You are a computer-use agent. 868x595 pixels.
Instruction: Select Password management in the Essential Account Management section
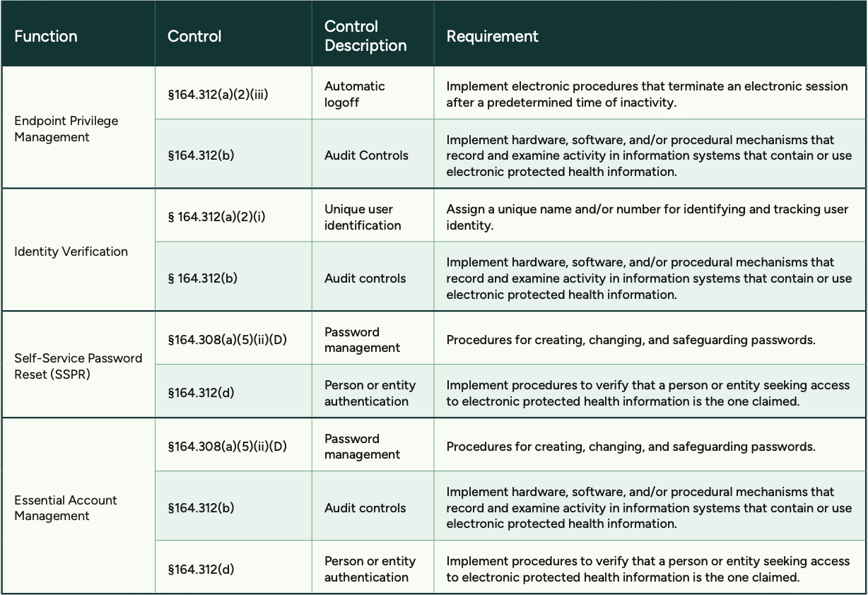pyautogui.click(x=362, y=447)
